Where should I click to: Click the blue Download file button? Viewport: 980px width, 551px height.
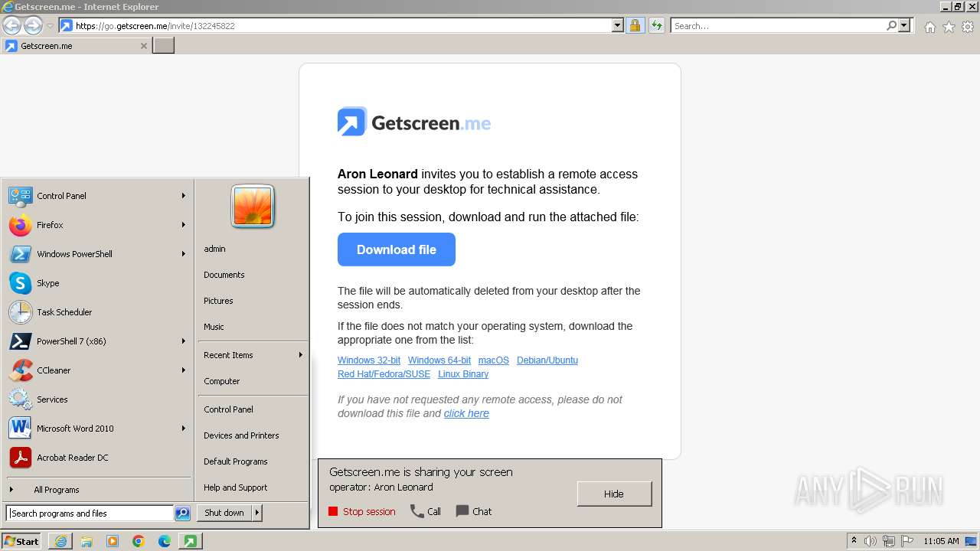(397, 249)
